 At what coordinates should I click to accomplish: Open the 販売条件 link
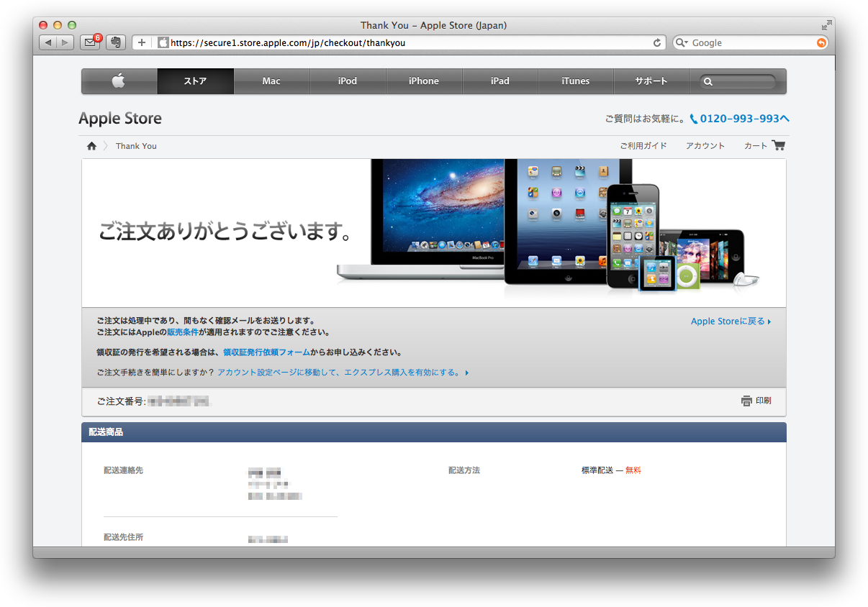click(183, 333)
